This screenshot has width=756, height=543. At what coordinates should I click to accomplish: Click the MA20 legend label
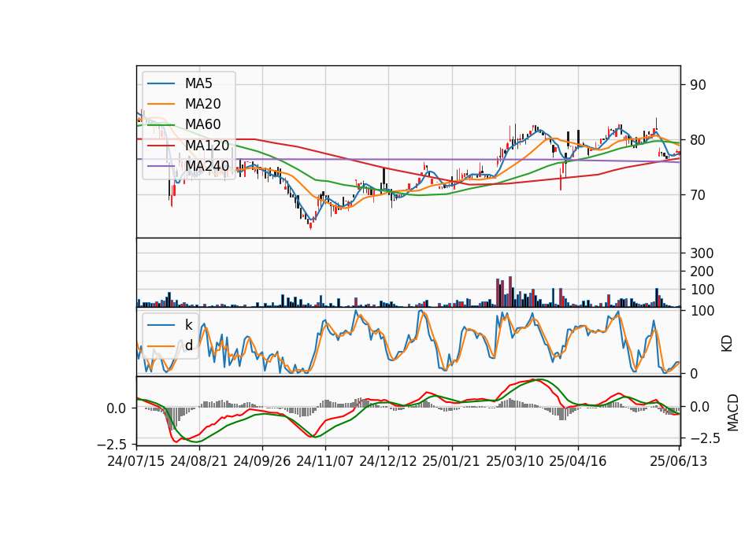point(202,104)
